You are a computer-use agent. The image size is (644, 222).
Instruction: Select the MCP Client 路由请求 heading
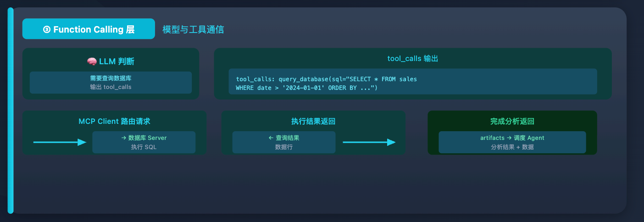point(114,122)
